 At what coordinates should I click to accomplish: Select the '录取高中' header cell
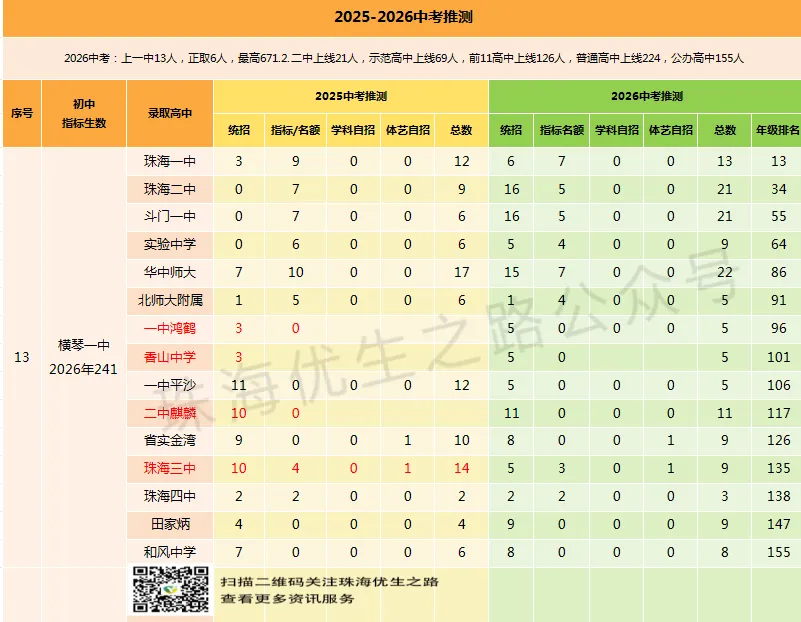(x=170, y=113)
